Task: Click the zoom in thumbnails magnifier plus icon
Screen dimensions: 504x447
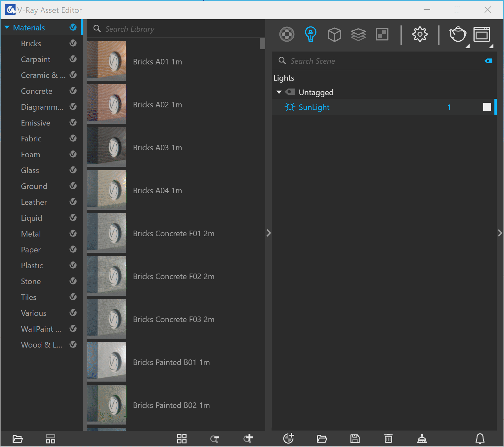Action: (248, 438)
